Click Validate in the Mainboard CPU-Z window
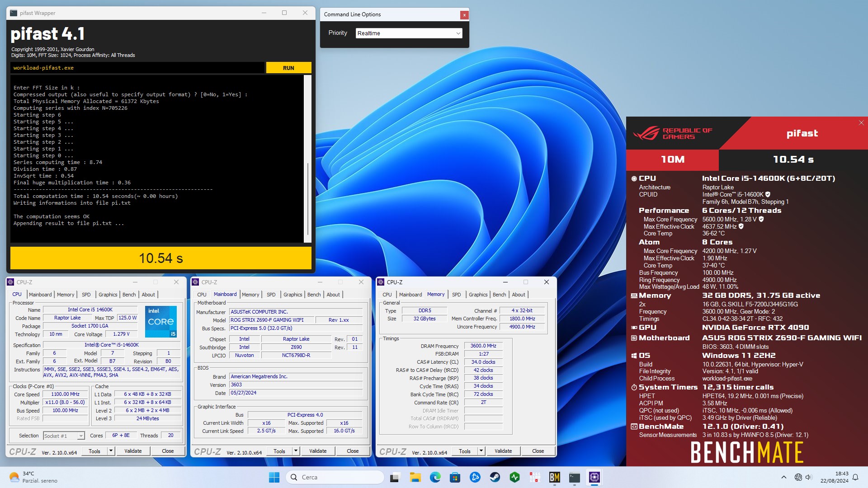The image size is (868, 488). pos(318,451)
